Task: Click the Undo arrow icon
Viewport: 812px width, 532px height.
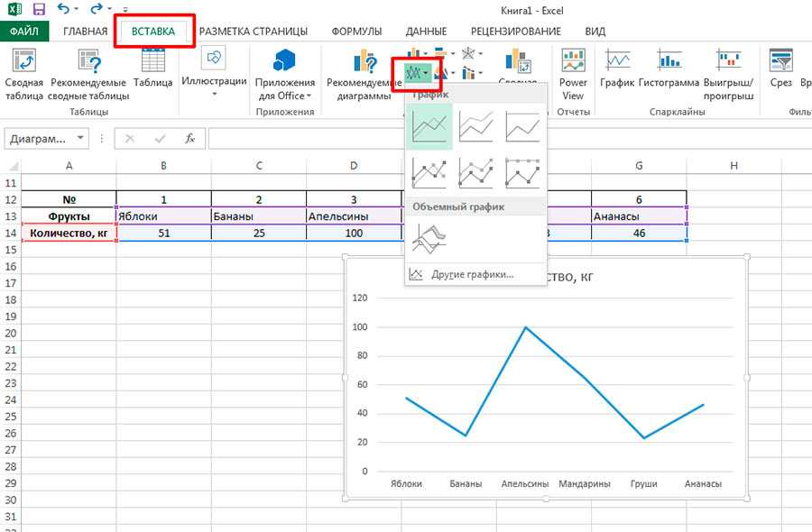Action: pyautogui.click(x=63, y=9)
